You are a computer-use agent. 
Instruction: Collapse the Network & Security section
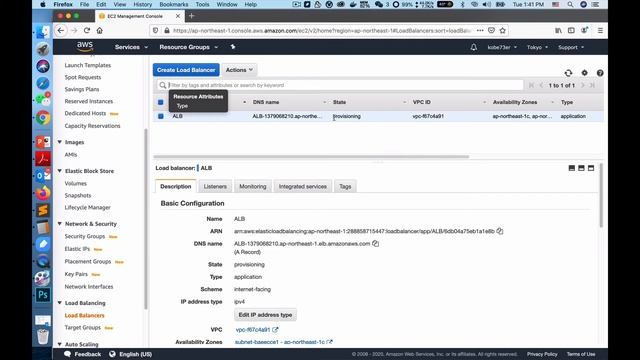coord(60,224)
